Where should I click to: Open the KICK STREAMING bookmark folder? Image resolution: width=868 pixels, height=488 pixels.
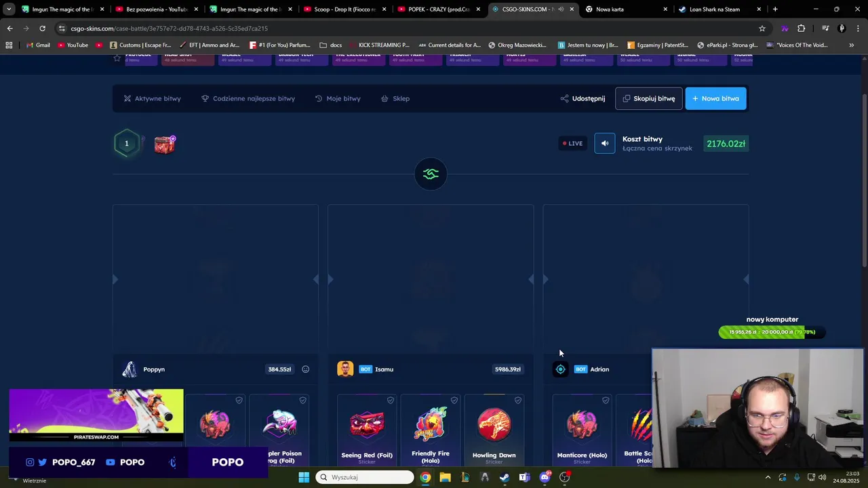coord(378,45)
